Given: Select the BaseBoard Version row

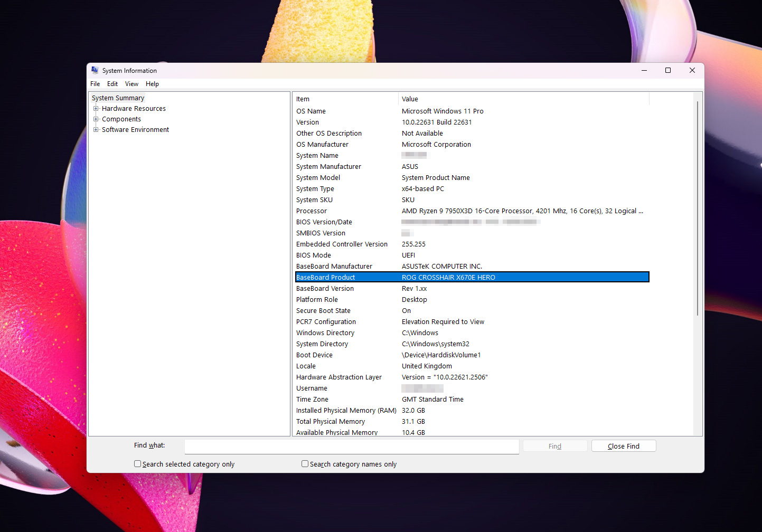Looking at the screenshot, I should tap(472, 289).
